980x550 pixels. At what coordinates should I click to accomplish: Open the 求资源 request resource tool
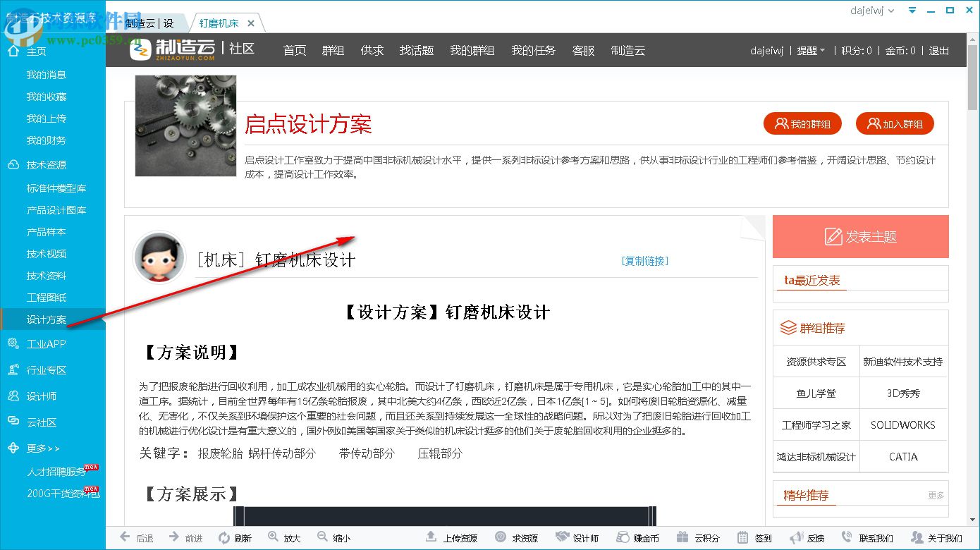[501, 537]
